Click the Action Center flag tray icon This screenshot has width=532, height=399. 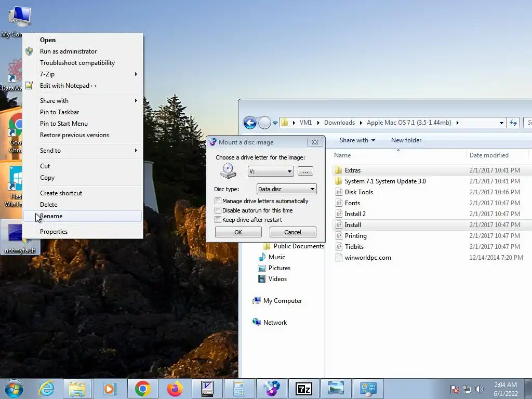[455, 389]
